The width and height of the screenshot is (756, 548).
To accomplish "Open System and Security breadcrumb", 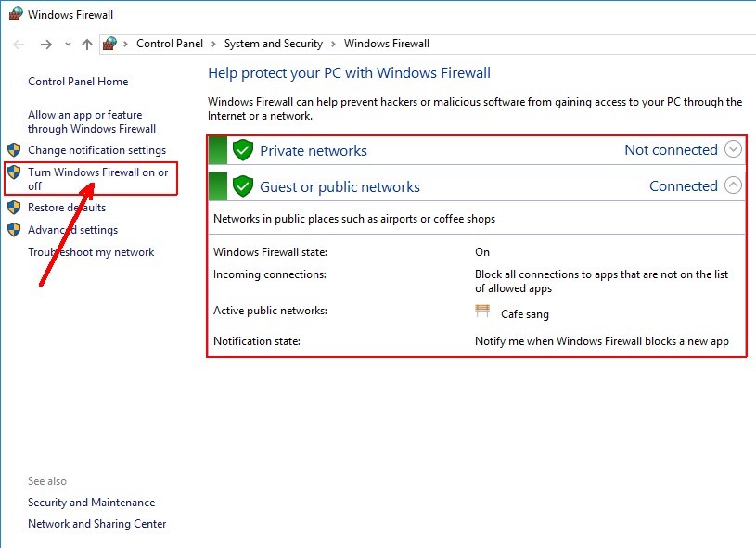I will [274, 44].
